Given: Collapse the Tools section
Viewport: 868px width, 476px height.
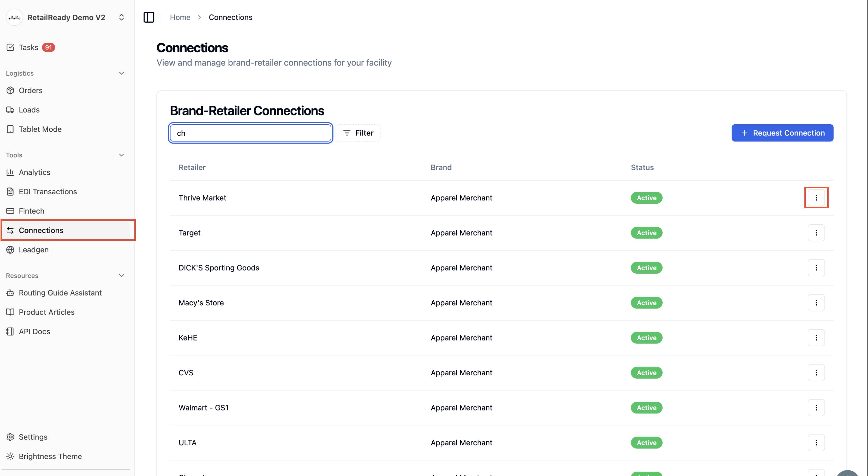Looking at the screenshot, I should click(122, 155).
